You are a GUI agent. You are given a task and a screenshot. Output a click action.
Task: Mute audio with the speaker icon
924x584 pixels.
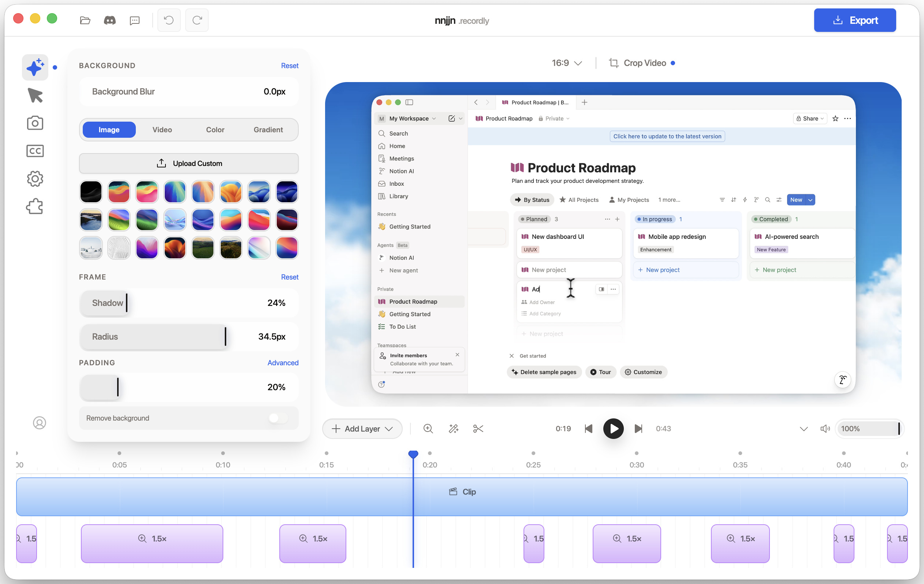825,429
